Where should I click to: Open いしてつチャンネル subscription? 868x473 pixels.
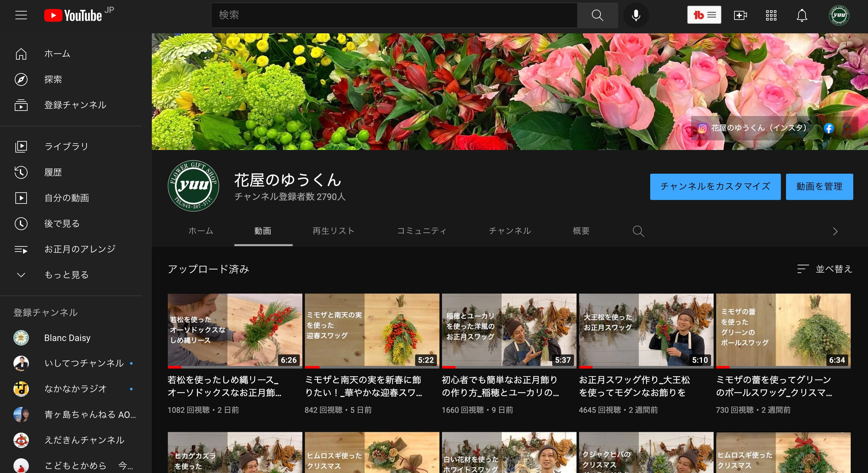[x=71, y=363]
